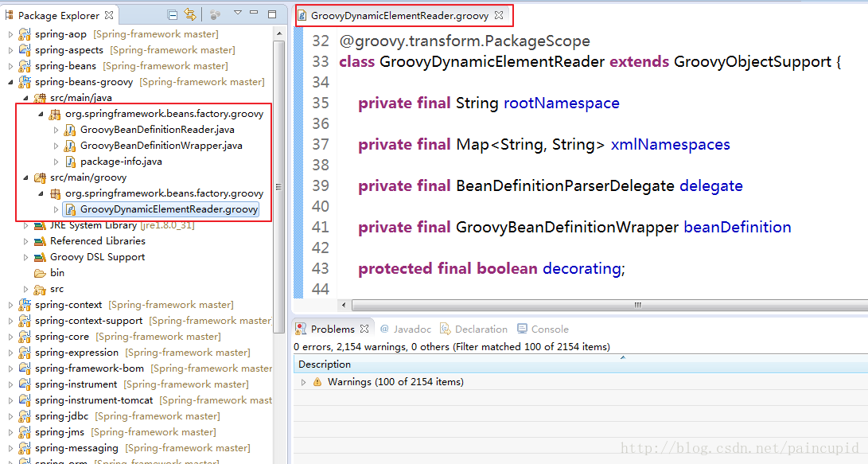
Task: Click beanDefinition field on line 41
Action: [x=738, y=228]
